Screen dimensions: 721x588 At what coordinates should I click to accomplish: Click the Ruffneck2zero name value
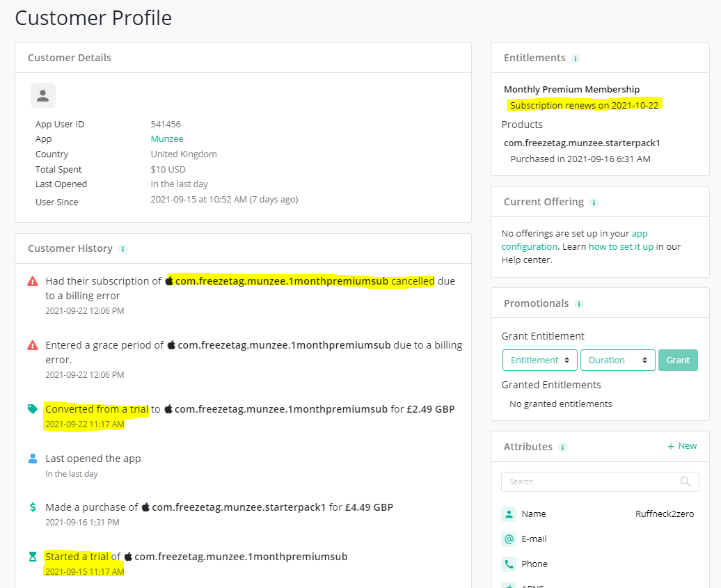click(665, 514)
